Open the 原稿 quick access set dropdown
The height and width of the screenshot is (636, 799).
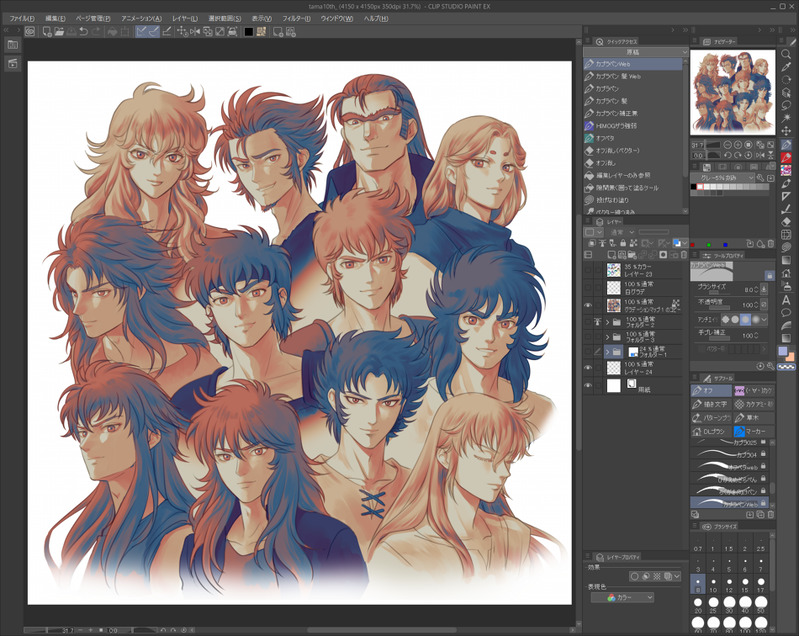coord(635,52)
